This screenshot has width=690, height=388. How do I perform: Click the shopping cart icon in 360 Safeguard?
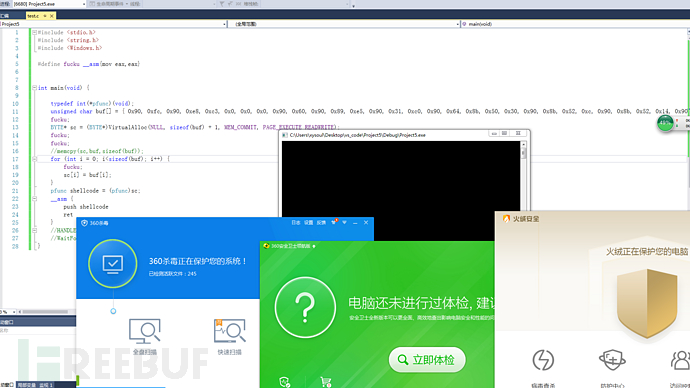click(326, 382)
